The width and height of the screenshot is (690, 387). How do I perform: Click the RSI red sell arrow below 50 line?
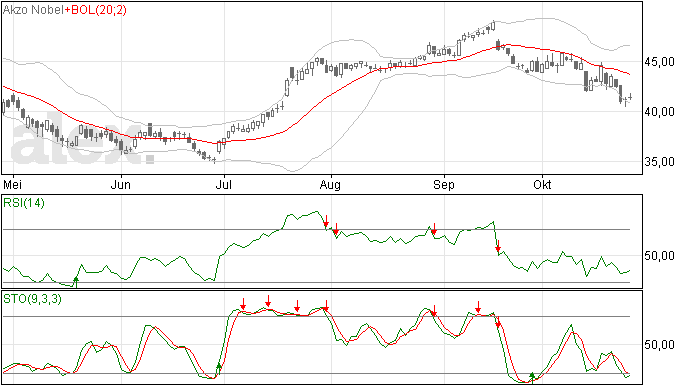tap(498, 247)
